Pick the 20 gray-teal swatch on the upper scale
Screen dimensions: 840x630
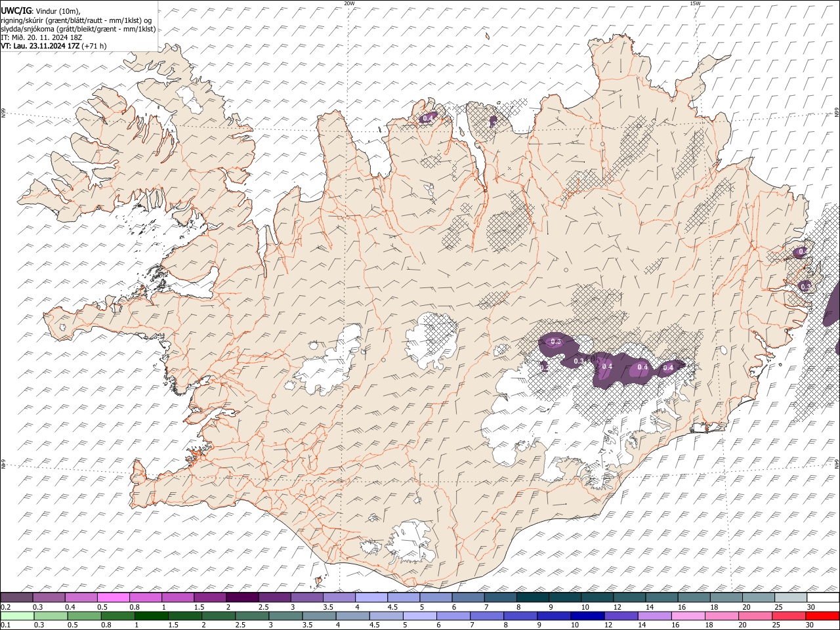click(759, 598)
